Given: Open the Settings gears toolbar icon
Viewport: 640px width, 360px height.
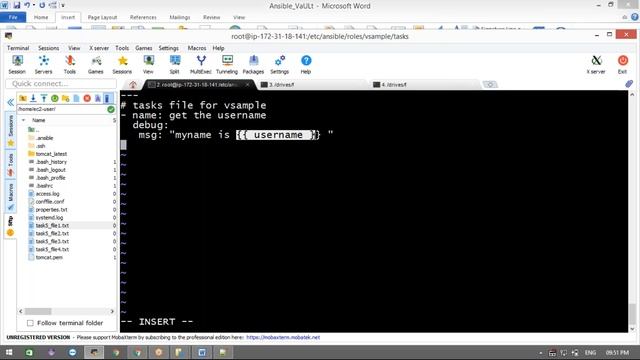Looking at the screenshot, I should click(x=280, y=64).
